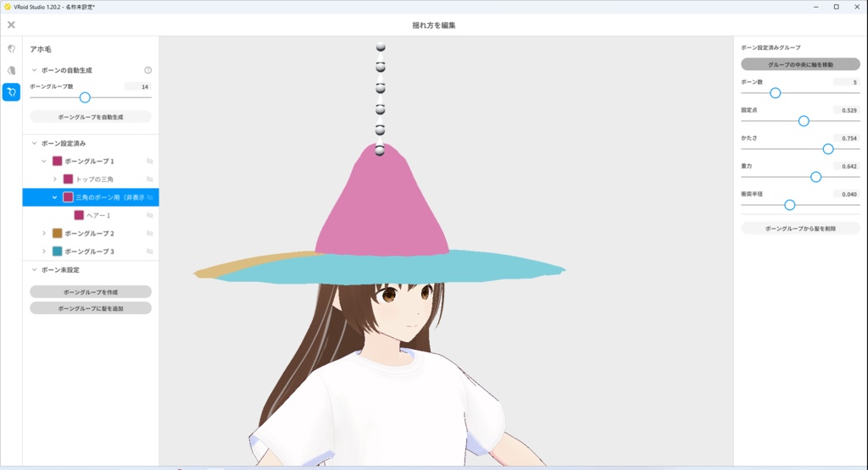Maximize the VRoid Studio window
This screenshot has height=470, width=868.
tap(837, 7)
